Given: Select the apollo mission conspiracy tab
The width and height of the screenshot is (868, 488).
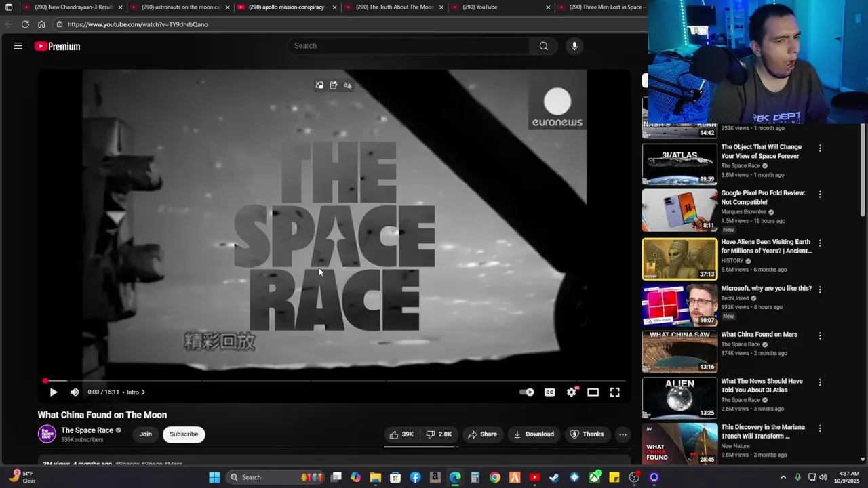Looking at the screenshot, I should click(x=288, y=7).
